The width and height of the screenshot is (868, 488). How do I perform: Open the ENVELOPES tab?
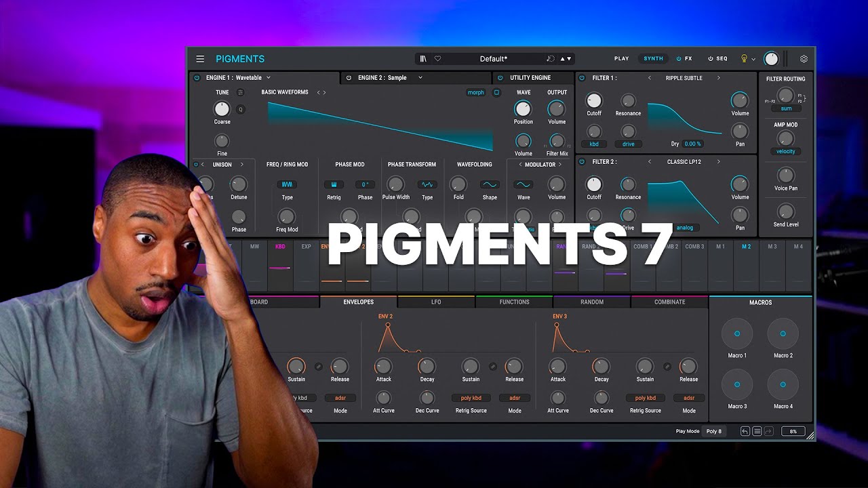[359, 302]
